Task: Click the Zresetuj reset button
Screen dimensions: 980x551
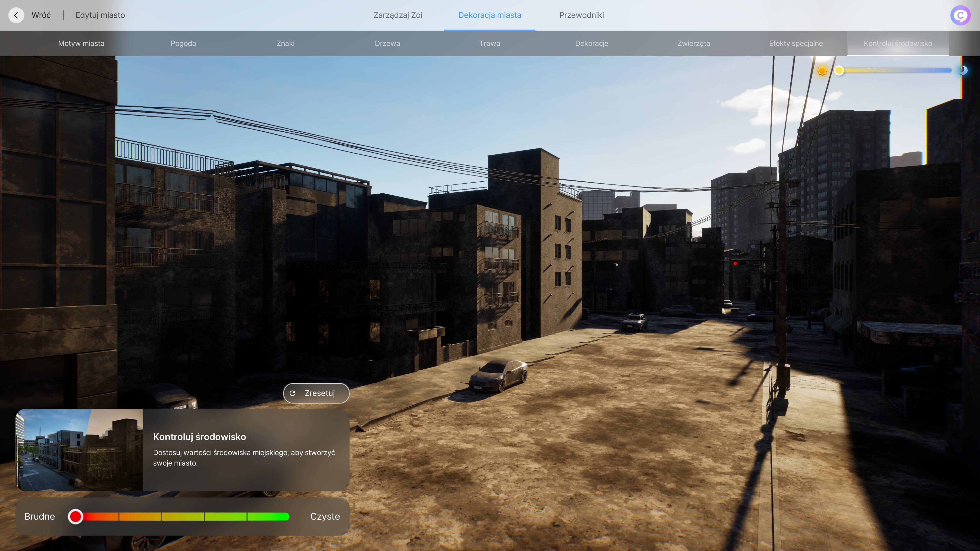Action: (x=316, y=393)
